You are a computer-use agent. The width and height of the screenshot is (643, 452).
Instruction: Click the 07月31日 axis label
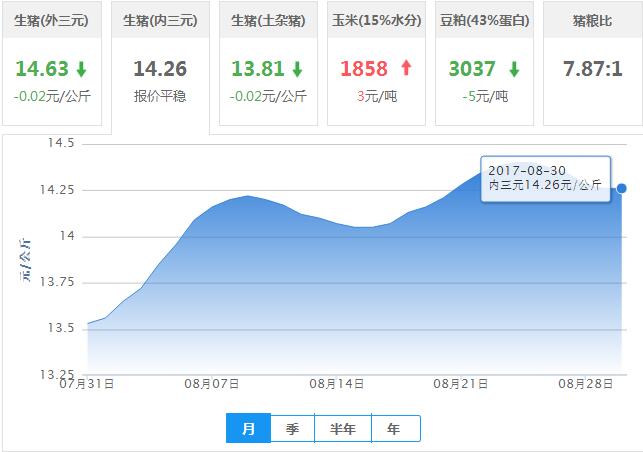click(x=87, y=384)
